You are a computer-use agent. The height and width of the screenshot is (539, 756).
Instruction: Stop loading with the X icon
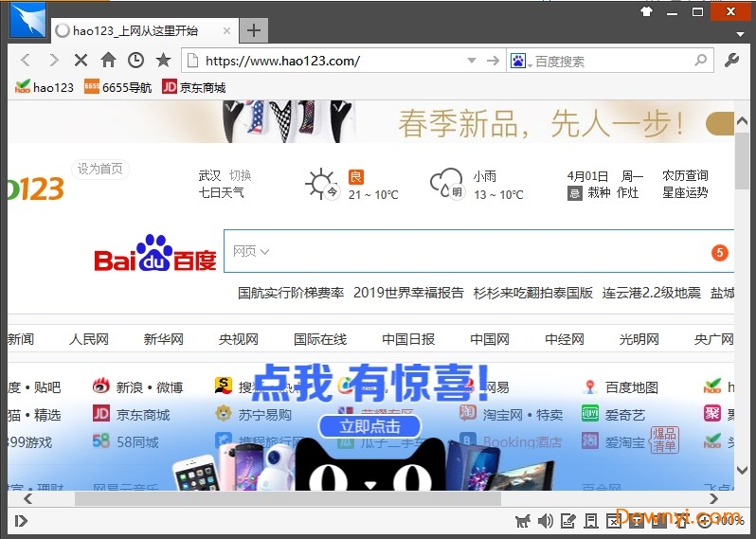tap(81, 60)
